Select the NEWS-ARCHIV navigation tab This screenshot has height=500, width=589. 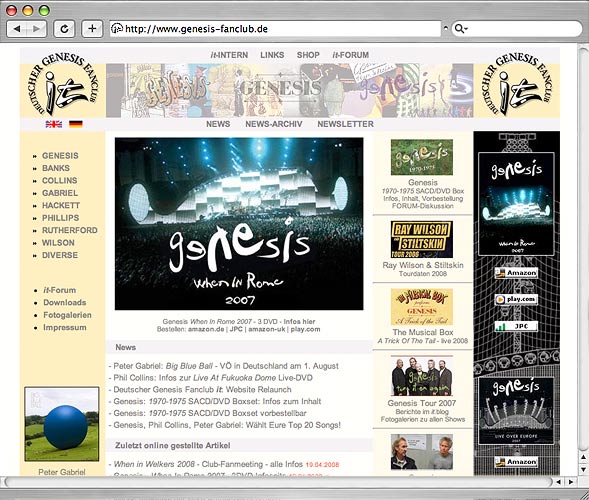coord(273,124)
